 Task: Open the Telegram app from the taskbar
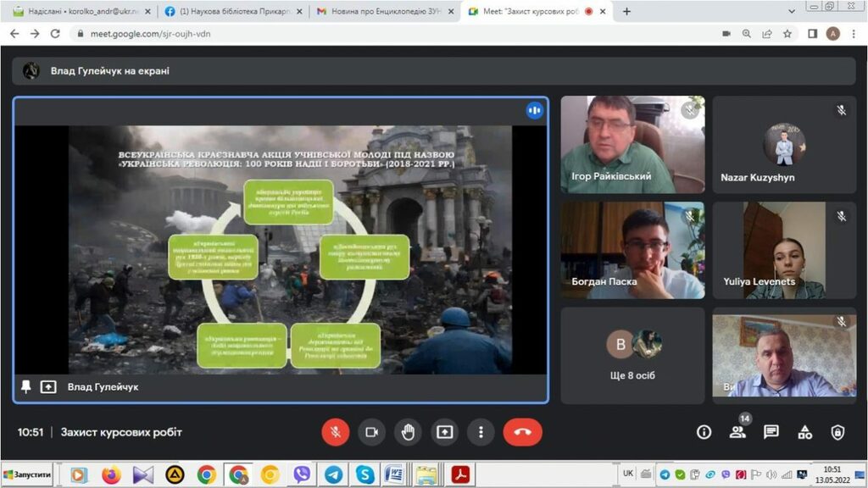333,474
